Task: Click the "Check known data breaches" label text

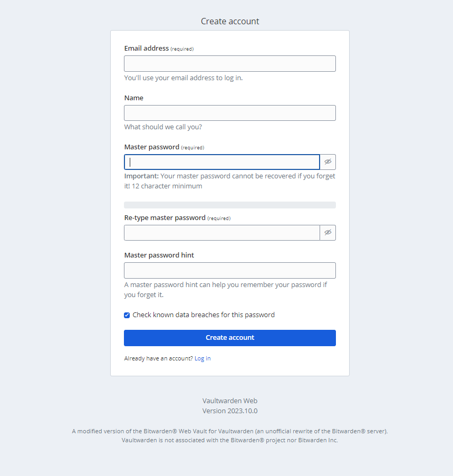Action: [204, 315]
